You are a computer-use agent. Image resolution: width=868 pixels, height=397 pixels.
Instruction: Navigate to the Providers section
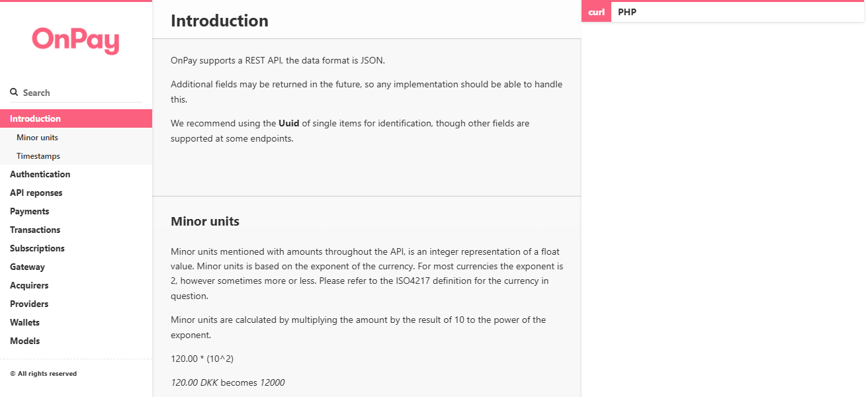click(28, 304)
